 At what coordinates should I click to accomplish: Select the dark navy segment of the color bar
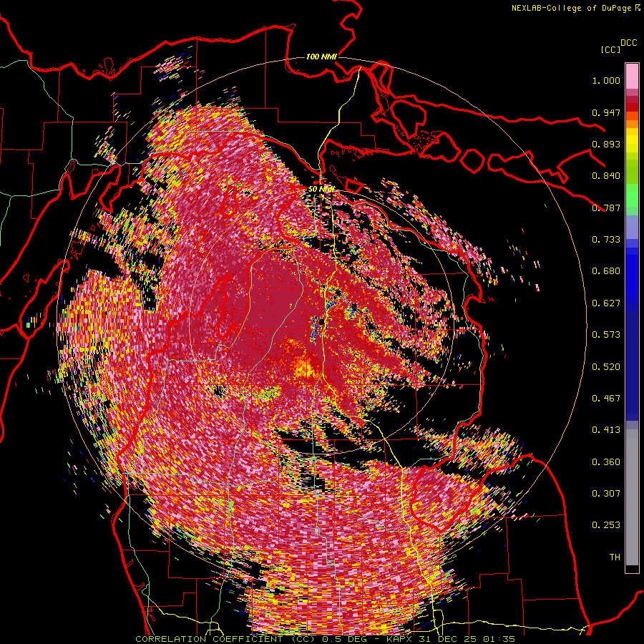[632, 366]
